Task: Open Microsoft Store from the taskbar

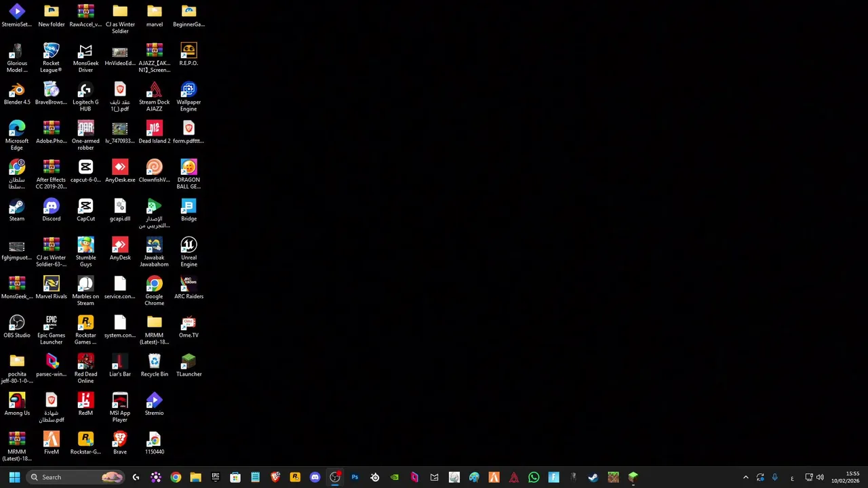Action: pos(235,477)
